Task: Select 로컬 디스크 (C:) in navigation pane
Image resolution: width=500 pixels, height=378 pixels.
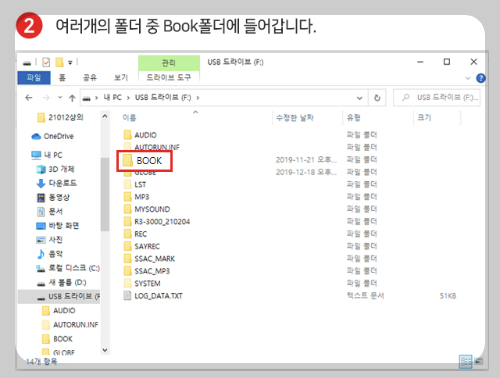Action: click(x=68, y=268)
